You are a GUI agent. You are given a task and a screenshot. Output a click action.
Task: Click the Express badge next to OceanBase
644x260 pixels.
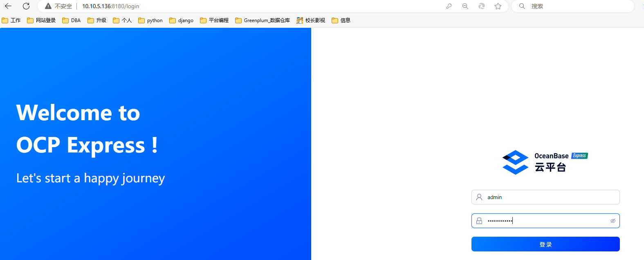579,156
